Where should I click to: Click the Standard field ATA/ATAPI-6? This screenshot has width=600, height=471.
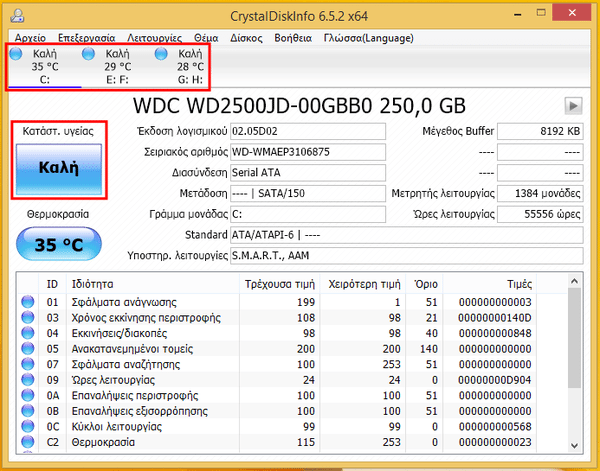(407, 235)
